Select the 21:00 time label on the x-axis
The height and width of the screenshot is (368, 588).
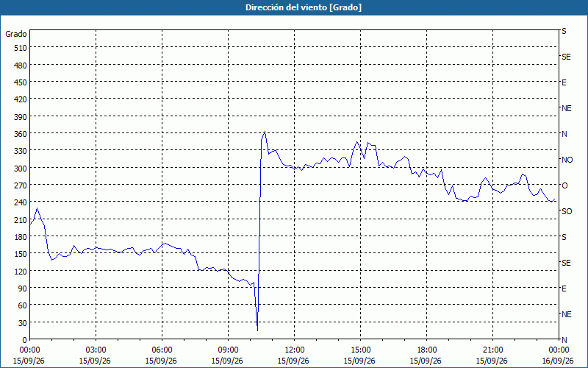(492, 350)
